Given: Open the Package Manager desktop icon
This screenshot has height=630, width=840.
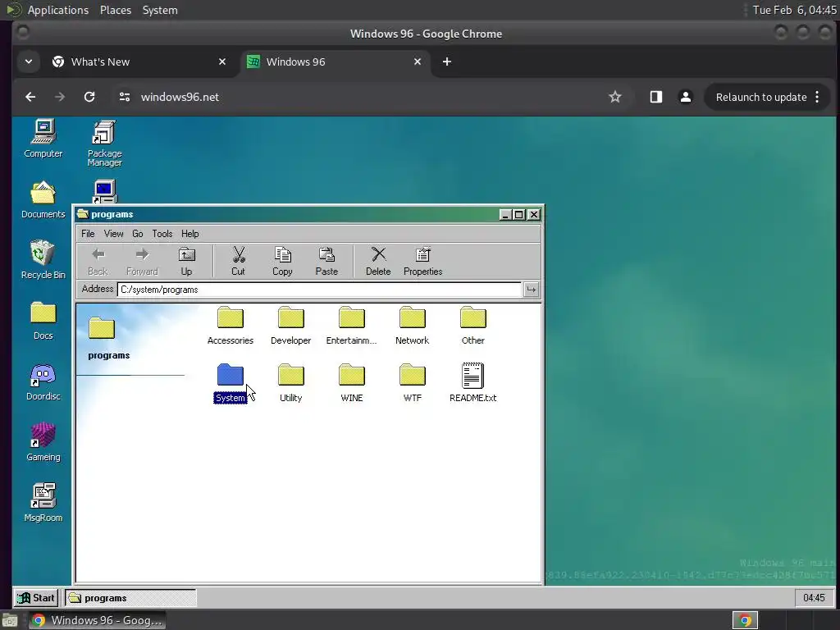Looking at the screenshot, I should (x=104, y=143).
